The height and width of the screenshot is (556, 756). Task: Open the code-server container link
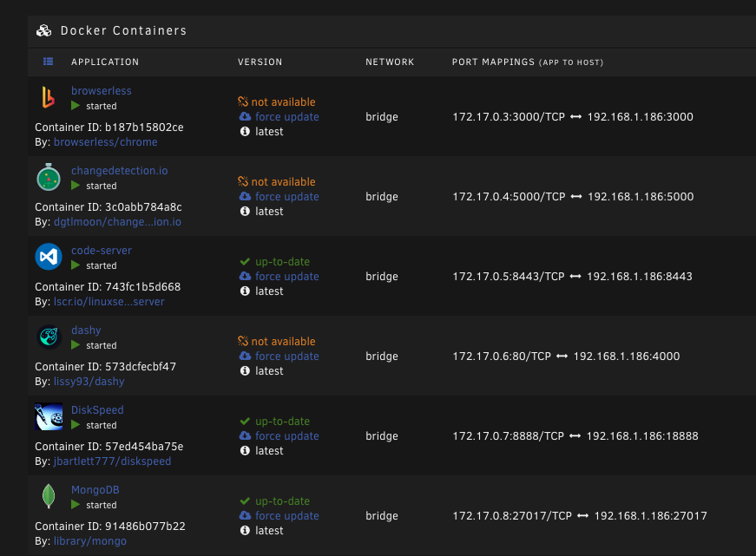(x=102, y=251)
